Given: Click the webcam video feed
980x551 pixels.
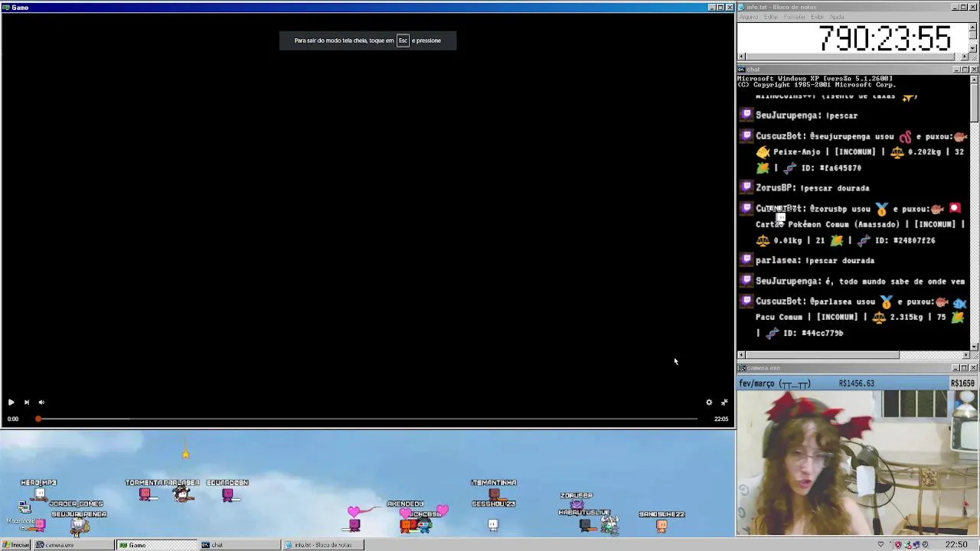Looking at the screenshot, I should (857, 463).
